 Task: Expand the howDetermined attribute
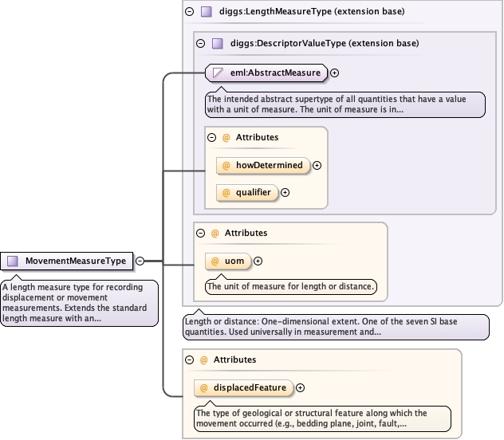[317, 165]
